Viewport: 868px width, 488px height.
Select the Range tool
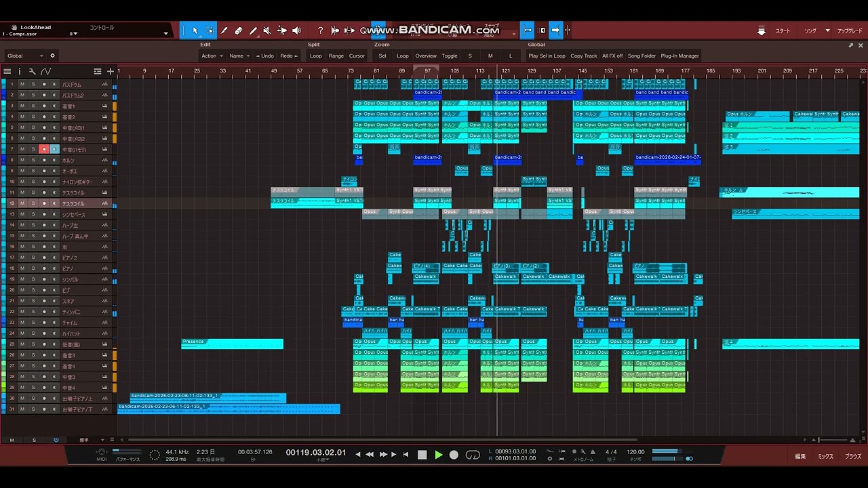(x=210, y=30)
